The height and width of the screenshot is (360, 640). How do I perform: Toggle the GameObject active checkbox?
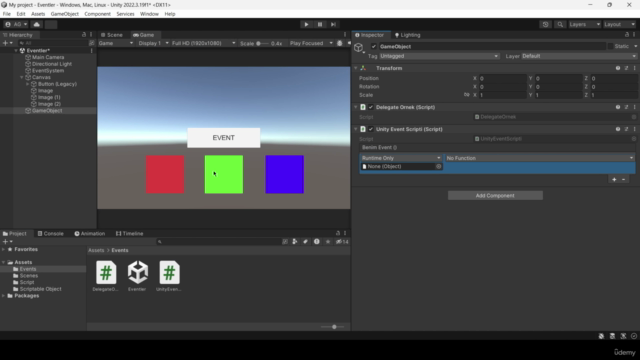[x=373, y=47]
